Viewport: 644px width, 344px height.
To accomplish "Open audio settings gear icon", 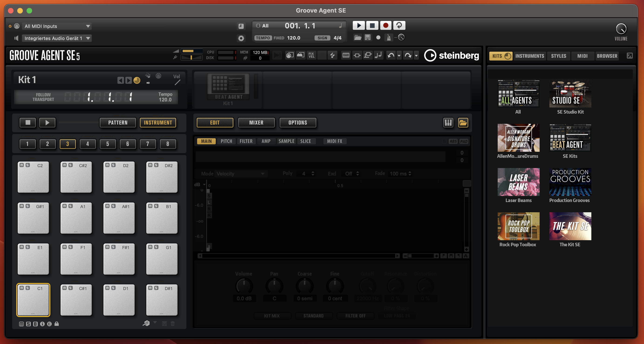I will [x=241, y=38].
